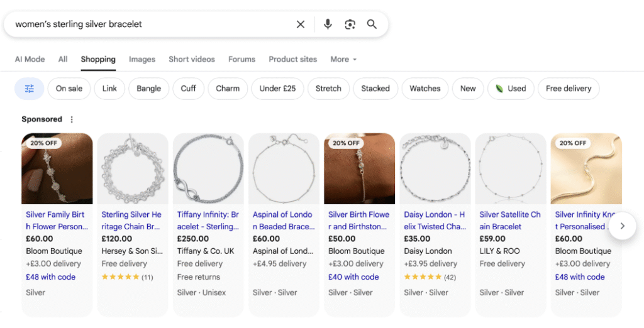Click inside the search text field

151,25
